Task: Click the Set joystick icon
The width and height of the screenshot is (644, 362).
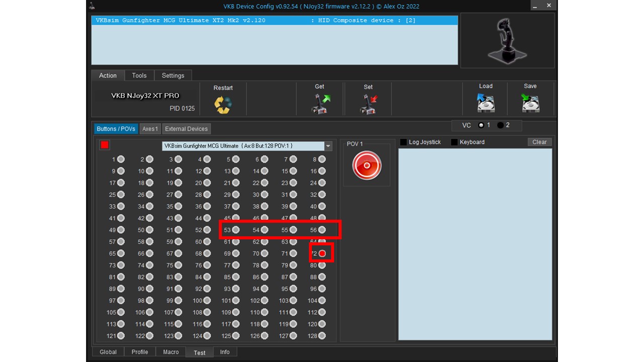Action: coord(368,104)
